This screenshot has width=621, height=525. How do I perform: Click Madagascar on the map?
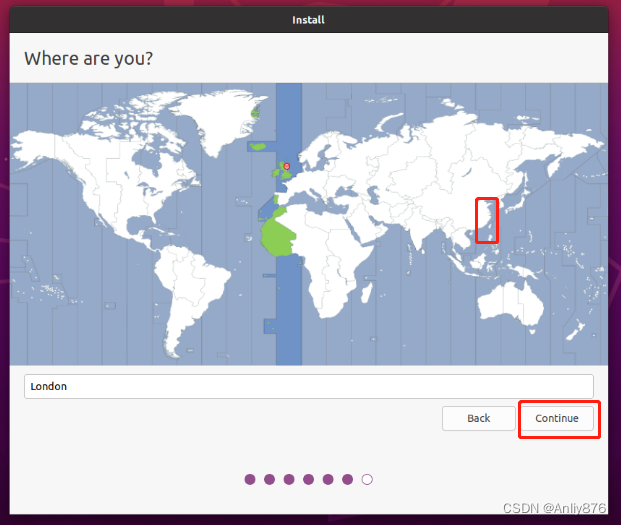tap(367, 292)
